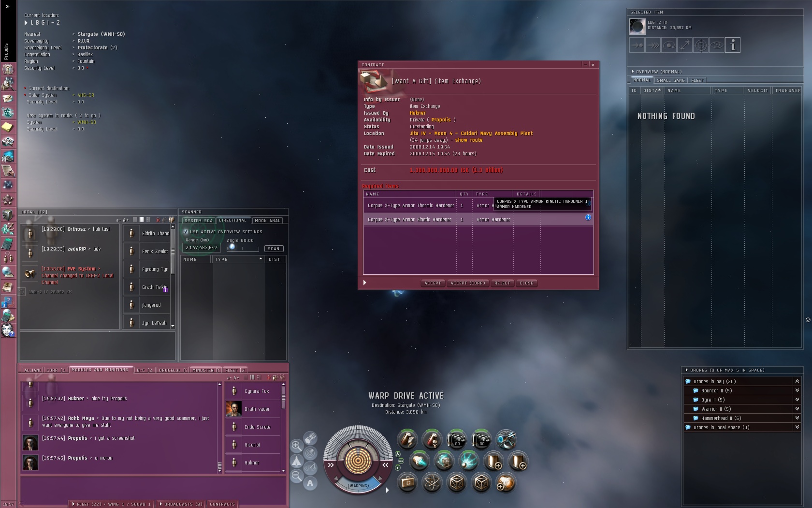Expand the Bouncer II (5) drone group
This screenshot has width=812, height=508.
click(x=797, y=390)
